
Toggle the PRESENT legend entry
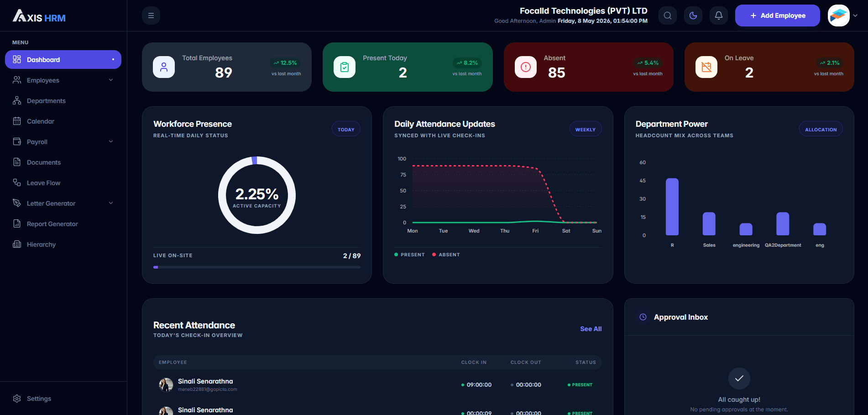click(x=409, y=255)
